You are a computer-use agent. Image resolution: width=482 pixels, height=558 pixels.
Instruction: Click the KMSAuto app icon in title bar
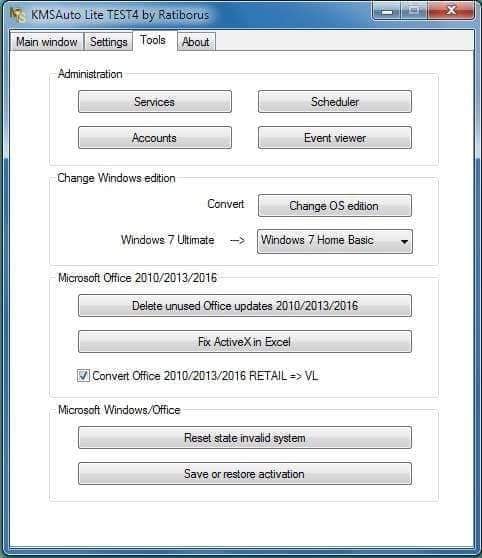(x=17, y=15)
